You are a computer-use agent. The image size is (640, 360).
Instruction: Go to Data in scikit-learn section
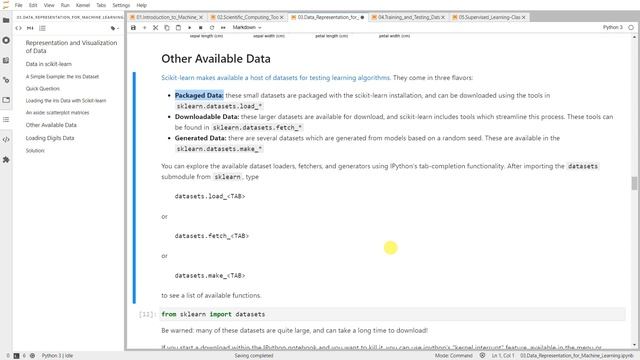tap(49, 64)
